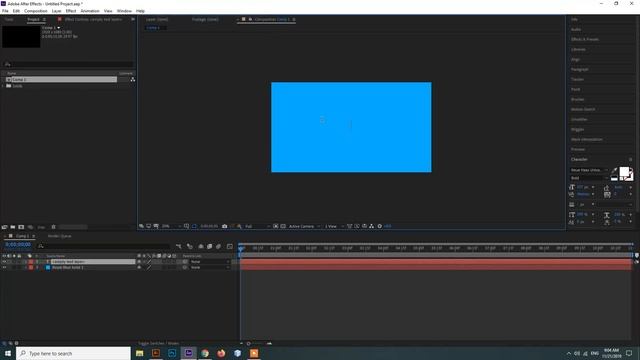
Task: Expand the Preview panel
Action: point(578,149)
